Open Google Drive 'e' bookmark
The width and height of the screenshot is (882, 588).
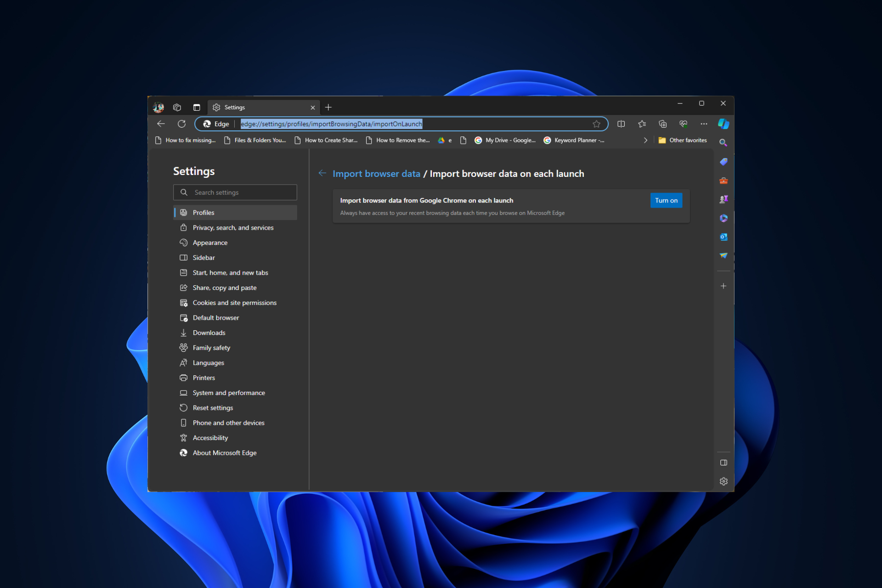coord(445,141)
